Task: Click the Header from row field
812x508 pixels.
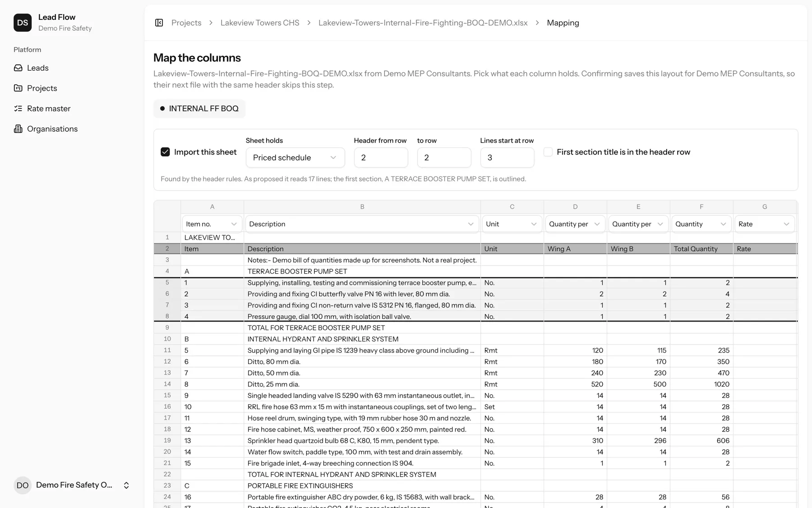Action: coord(381,158)
